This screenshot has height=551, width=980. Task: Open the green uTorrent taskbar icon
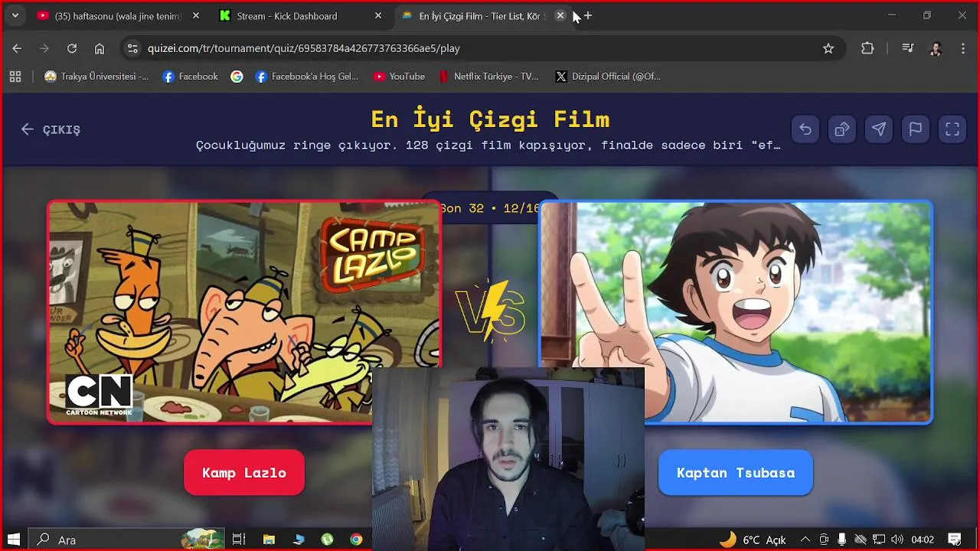tap(327, 540)
